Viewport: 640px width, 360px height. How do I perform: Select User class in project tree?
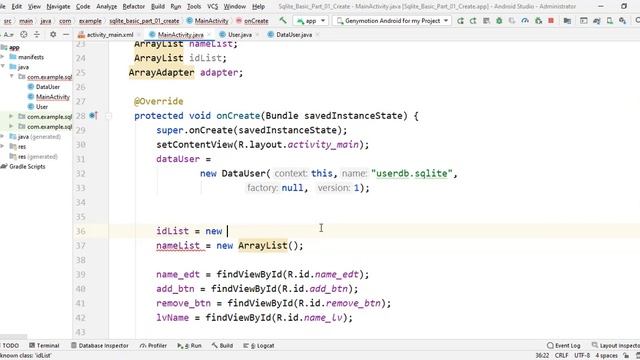(42, 107)
